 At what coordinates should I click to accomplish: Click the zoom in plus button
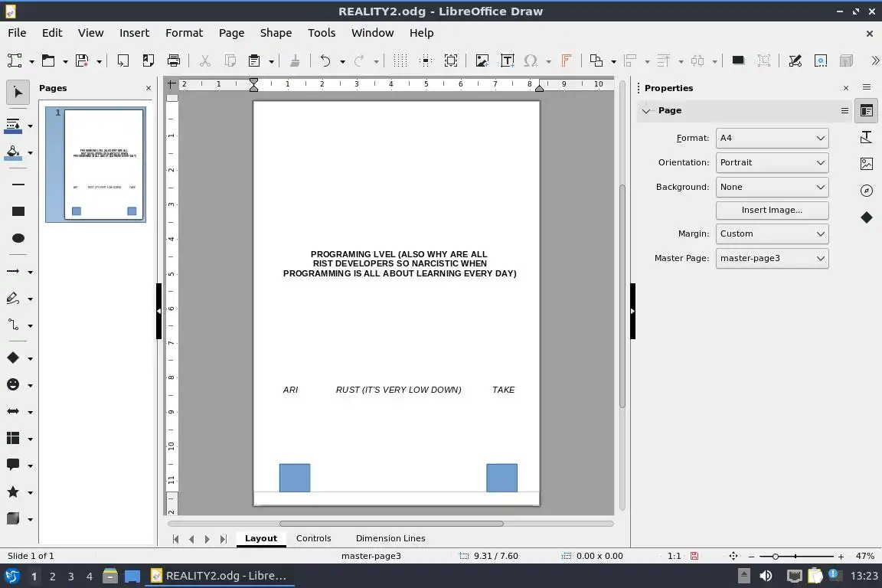pos(841,557)
